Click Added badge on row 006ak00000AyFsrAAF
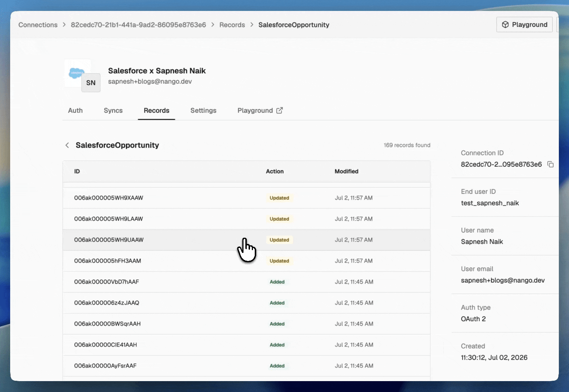Screen dimensions: 569x392 277,366
